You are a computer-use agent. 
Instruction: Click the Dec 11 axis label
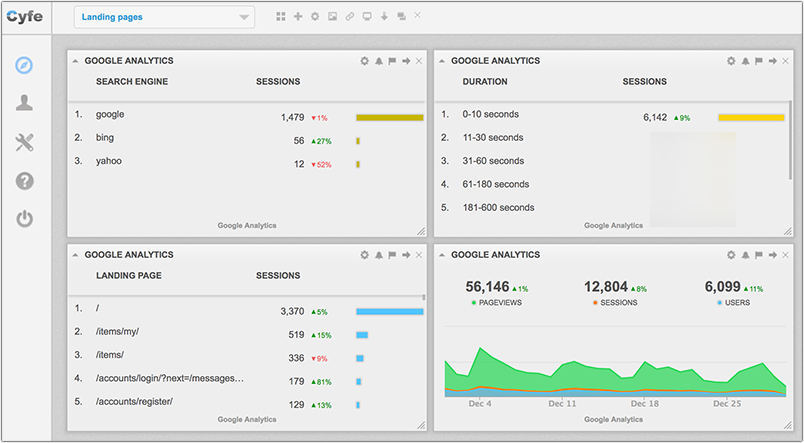click(x=562, y=404)
